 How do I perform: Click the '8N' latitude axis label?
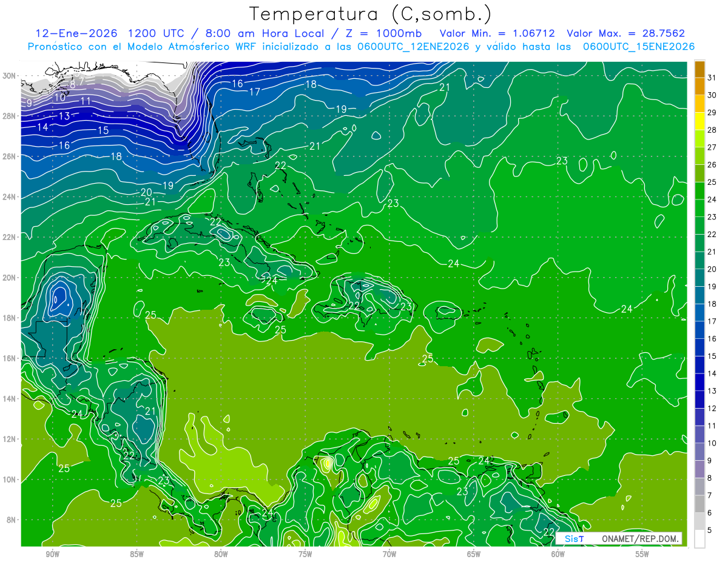point(11,520)
